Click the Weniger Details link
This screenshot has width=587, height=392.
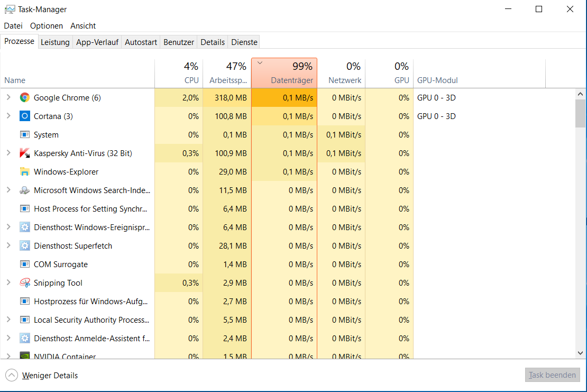[x=50, y=376]
